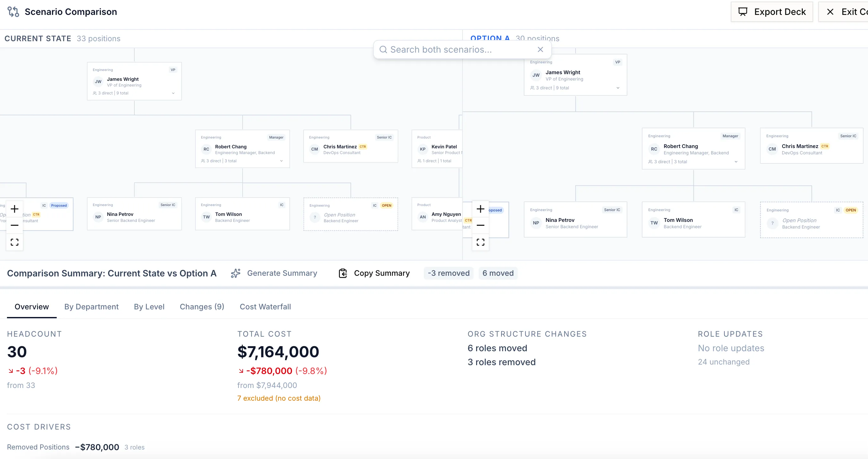Click the OPEN badge in Current State
Viewport: 868px width, 459px height.
(386, 205)
